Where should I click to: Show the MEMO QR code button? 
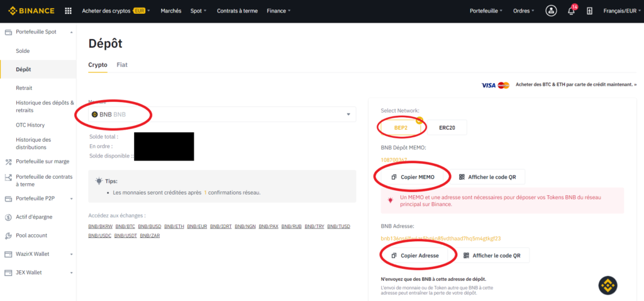pos(487,177)
